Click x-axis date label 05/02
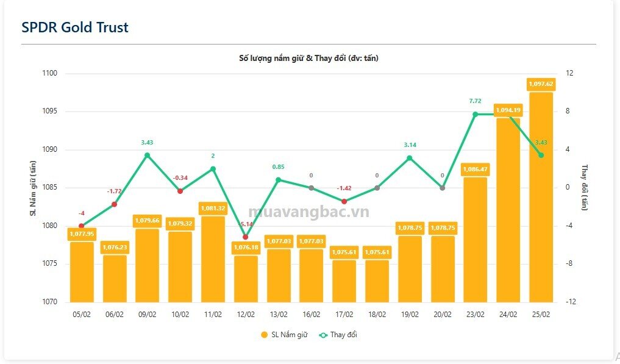 coord(82,315)
